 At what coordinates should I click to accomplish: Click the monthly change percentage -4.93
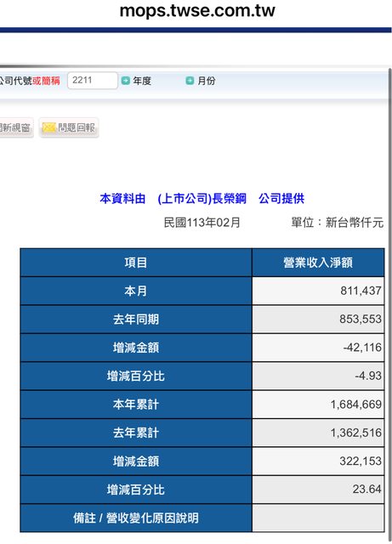[368, 376]
